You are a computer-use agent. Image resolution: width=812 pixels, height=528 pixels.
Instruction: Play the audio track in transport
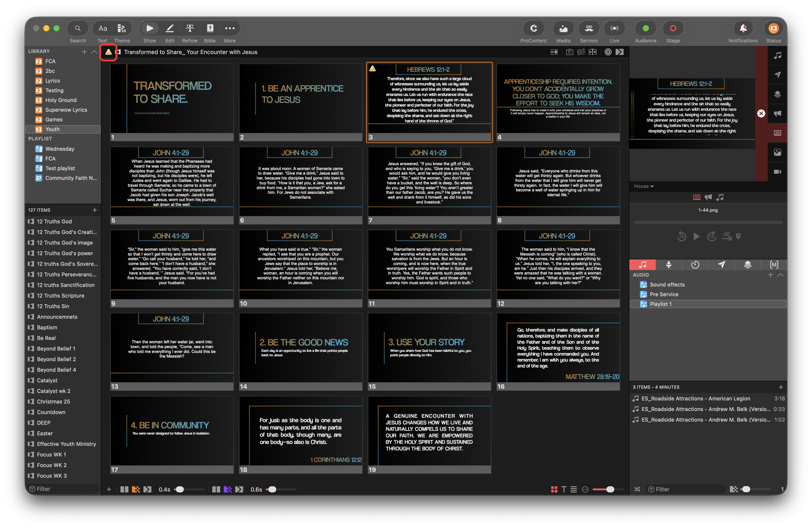[x=696, y=237]
